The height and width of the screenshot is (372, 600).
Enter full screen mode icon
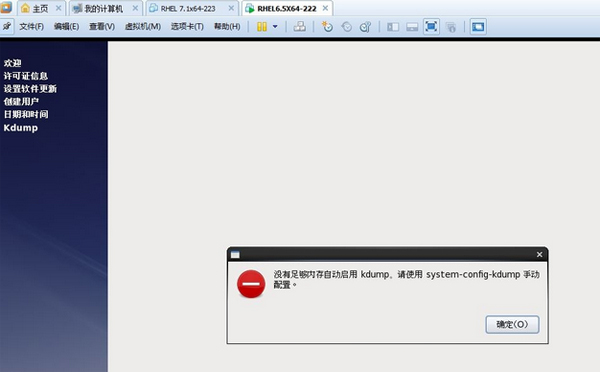[x=431, y=27]
